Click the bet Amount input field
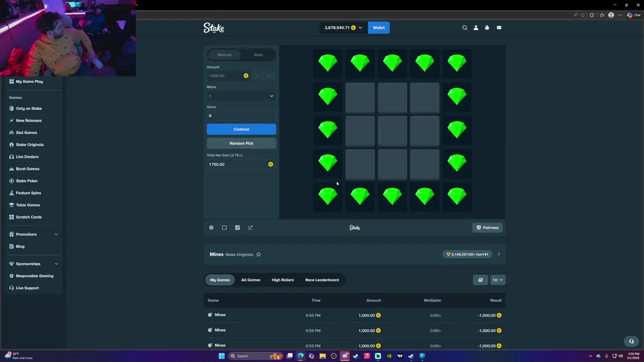The image size is (644, 362). point(229,76)
